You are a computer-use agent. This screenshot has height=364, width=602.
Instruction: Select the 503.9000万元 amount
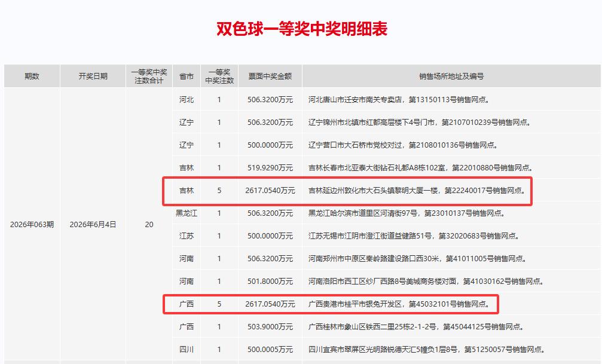pos(270,326)
